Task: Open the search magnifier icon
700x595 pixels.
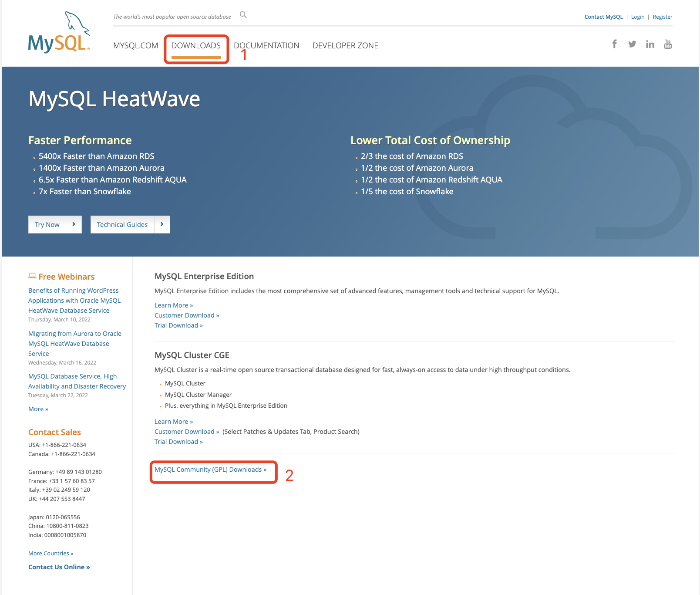Action: [243, 15]
